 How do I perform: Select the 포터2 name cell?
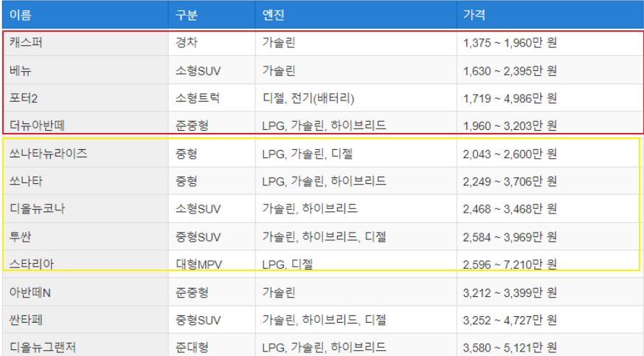coord(86,97)
